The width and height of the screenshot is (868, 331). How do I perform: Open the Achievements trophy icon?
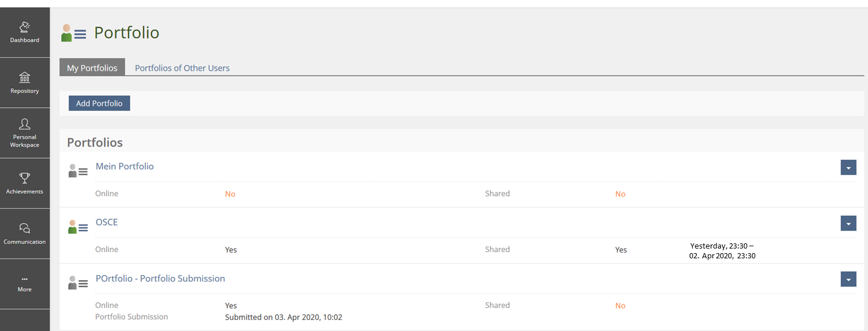coord(25,178)
